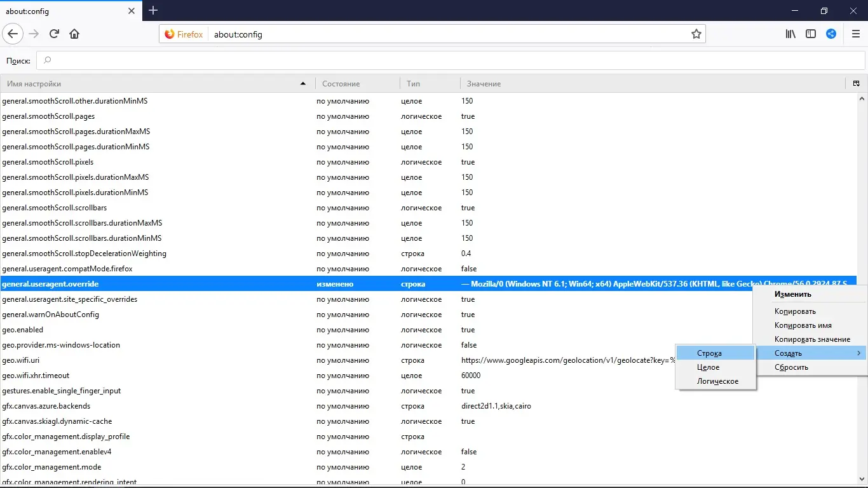Image resolution: width=868 pixels, height=488 pixels.
Task: Open the Library toolbar icon
Action: click(x=790, y=34)
